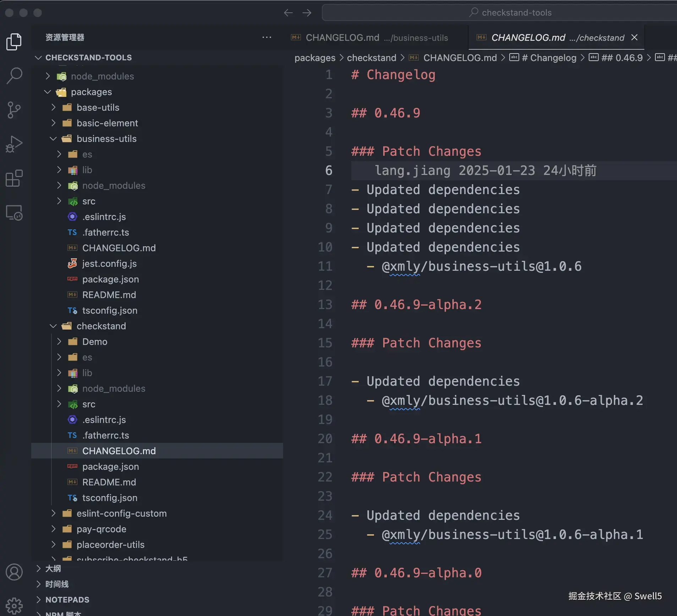Click the explorer more actions ellipsis
The height and width of the screenshot is (616, 677).
[267, 37]
